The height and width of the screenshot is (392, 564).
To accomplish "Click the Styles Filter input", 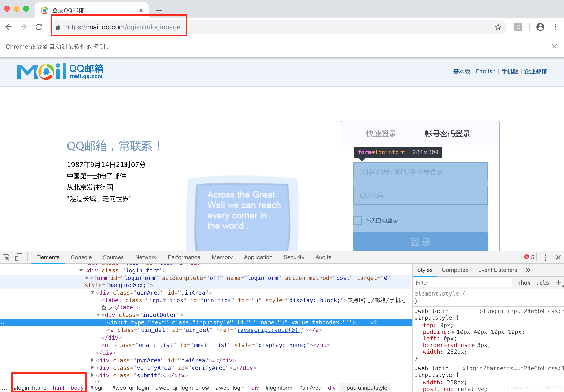I will coord(463,283).
